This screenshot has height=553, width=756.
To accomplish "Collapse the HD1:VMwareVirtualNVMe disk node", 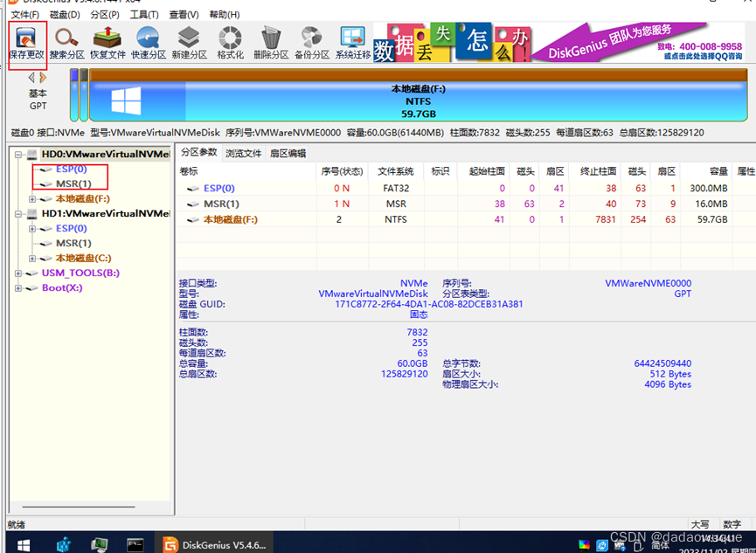I will click(18, 214).
